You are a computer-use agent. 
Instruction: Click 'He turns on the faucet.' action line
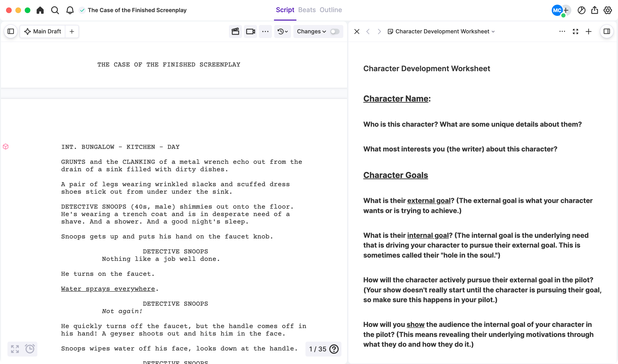[108, 274]
